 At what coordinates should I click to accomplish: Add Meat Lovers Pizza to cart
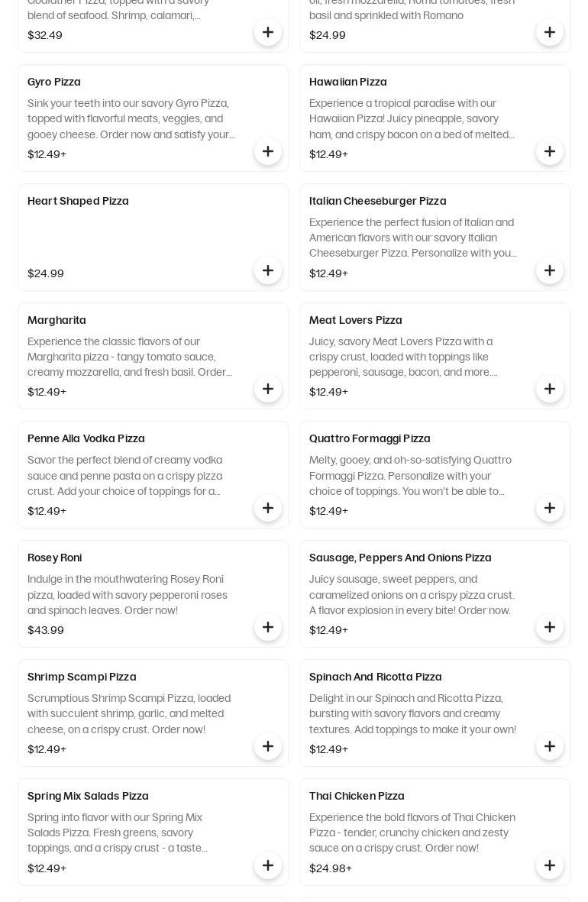[x=550, y=389]
